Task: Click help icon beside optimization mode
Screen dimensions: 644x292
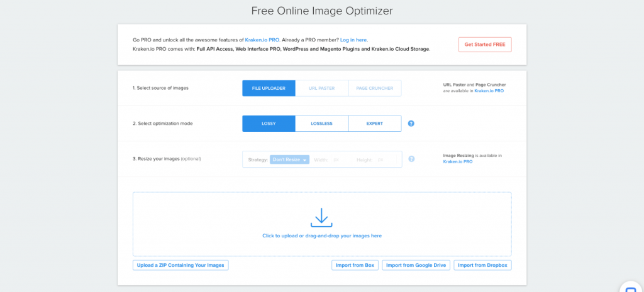Action: coord(411,124)
